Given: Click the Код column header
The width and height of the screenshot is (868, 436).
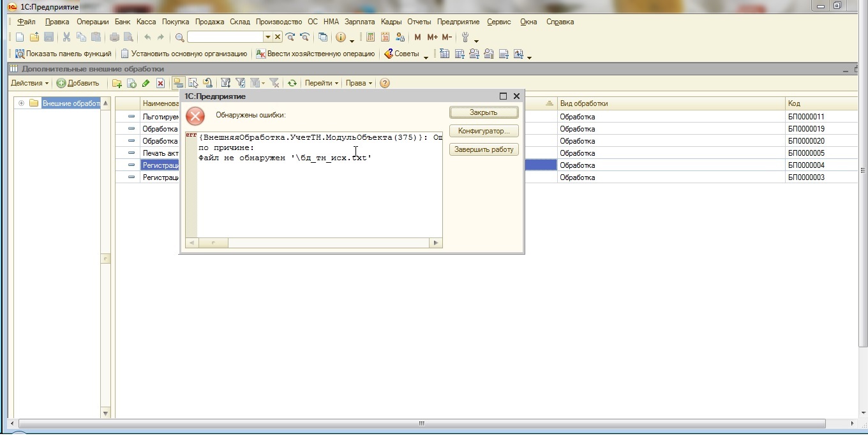Looking at the screenshot, I should (821, 103).
